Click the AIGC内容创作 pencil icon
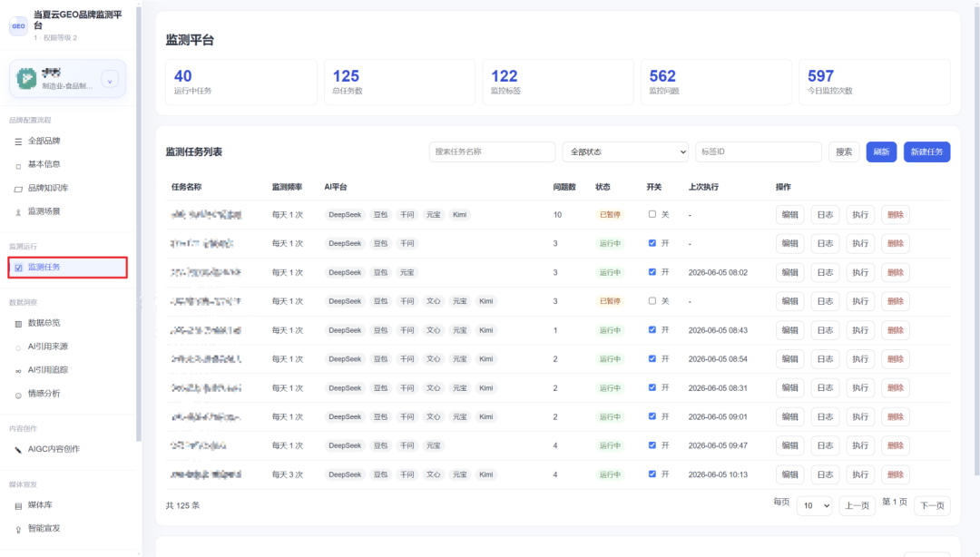The image size is (980, 557). coord(18,449)
